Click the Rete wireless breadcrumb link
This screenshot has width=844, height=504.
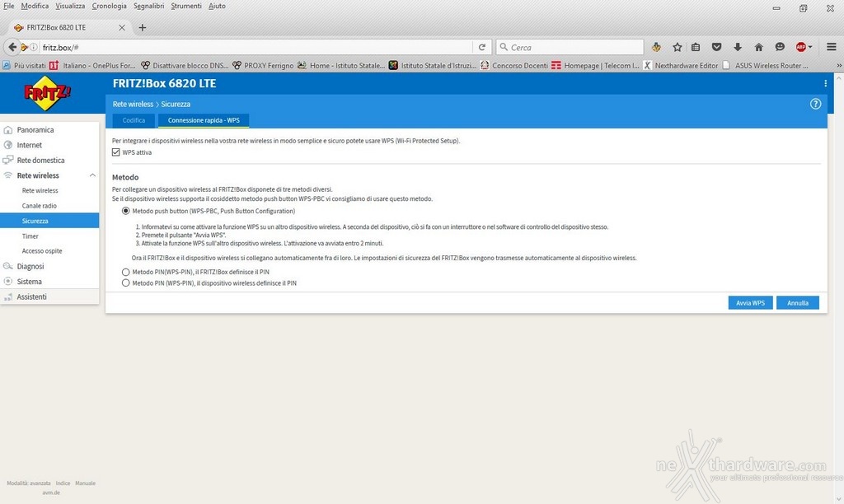133,105
